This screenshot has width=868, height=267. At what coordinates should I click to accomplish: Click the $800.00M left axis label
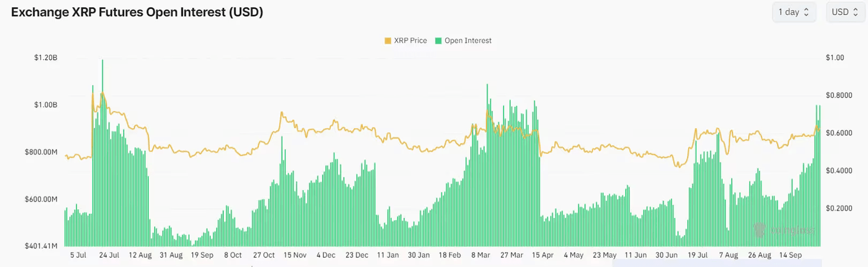pyautogui.click(x=41, y=152)
